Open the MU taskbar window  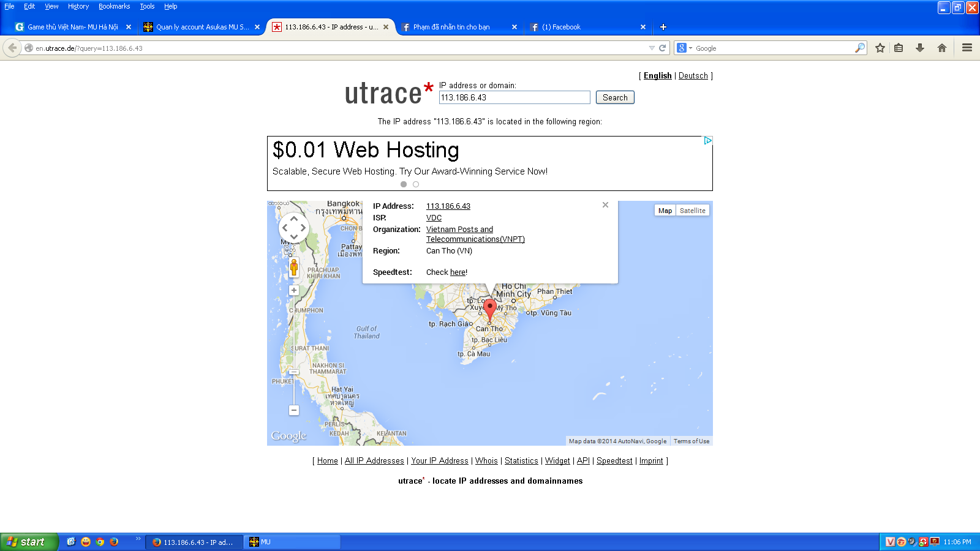[292, 542]
